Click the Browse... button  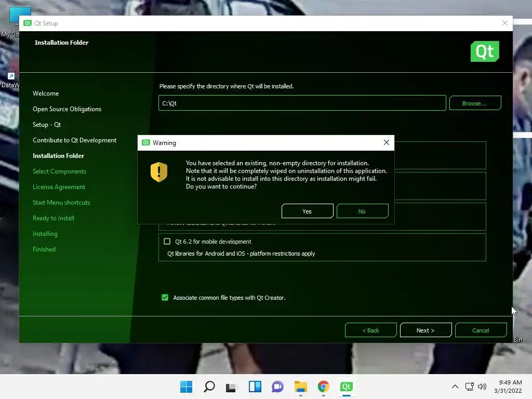[475, 103]
